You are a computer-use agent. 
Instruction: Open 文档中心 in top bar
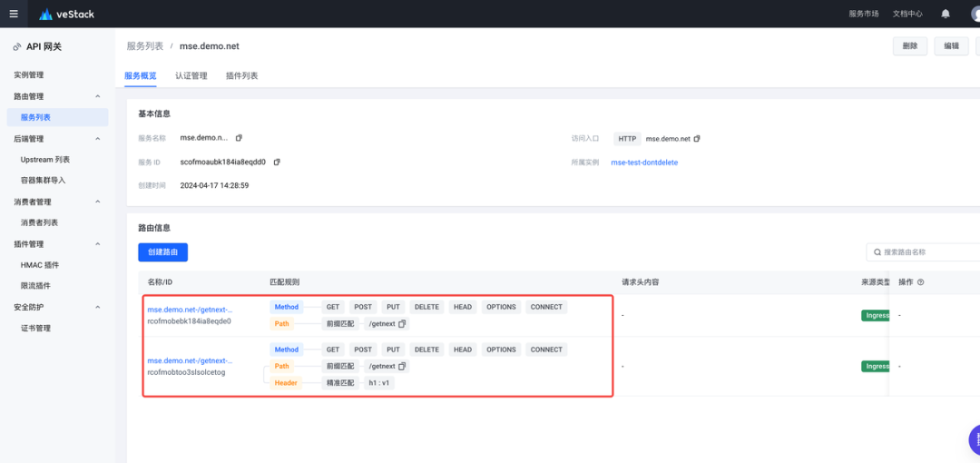click(x=907, y=14)
